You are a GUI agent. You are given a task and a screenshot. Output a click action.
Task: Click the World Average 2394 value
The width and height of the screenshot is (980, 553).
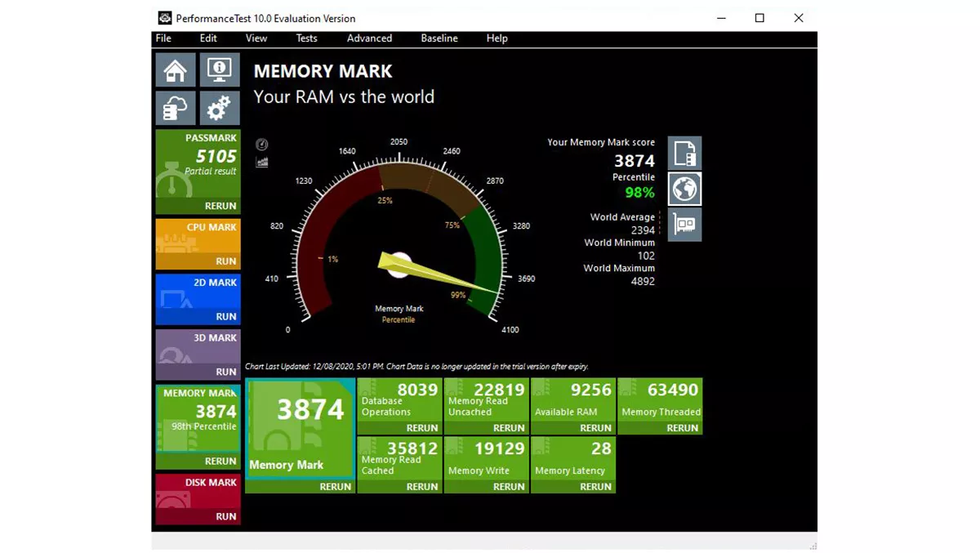pos(643,230)
